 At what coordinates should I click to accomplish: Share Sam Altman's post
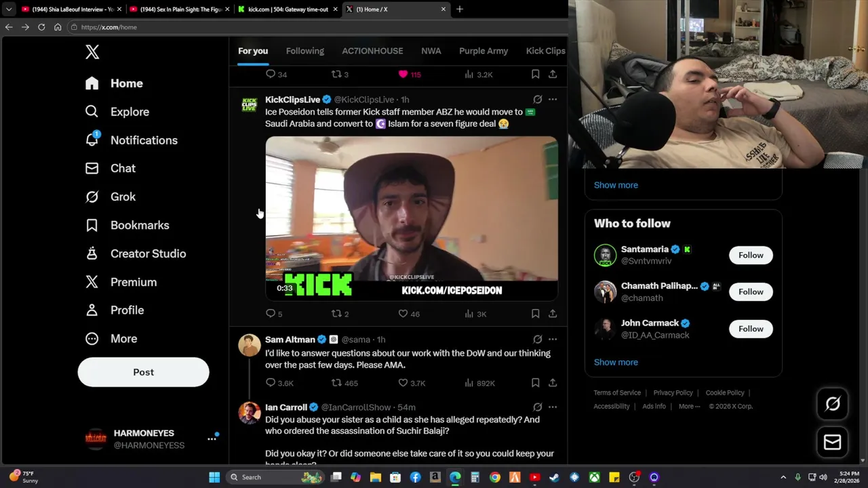[553, 383]
